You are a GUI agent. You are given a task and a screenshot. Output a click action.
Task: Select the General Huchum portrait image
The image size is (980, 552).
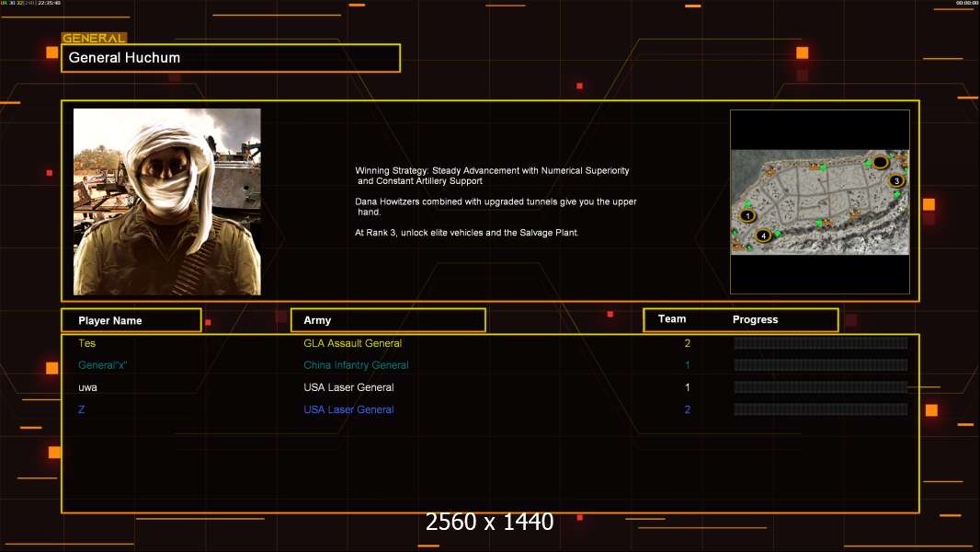click(167, 201)
